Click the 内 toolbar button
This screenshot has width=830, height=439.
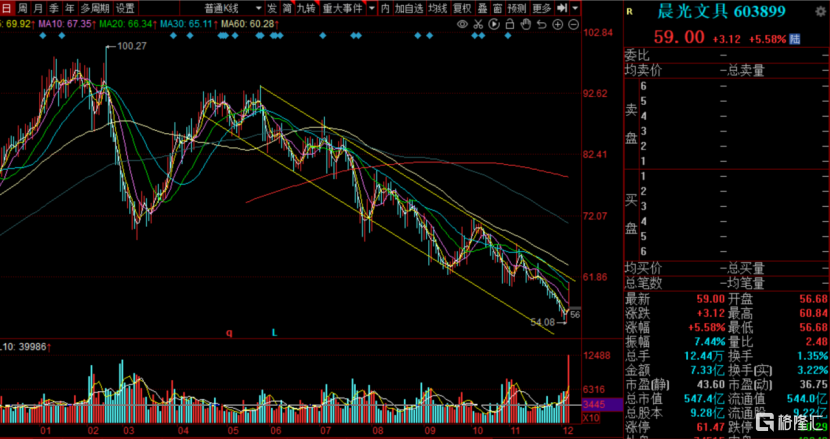coord(385,8)
